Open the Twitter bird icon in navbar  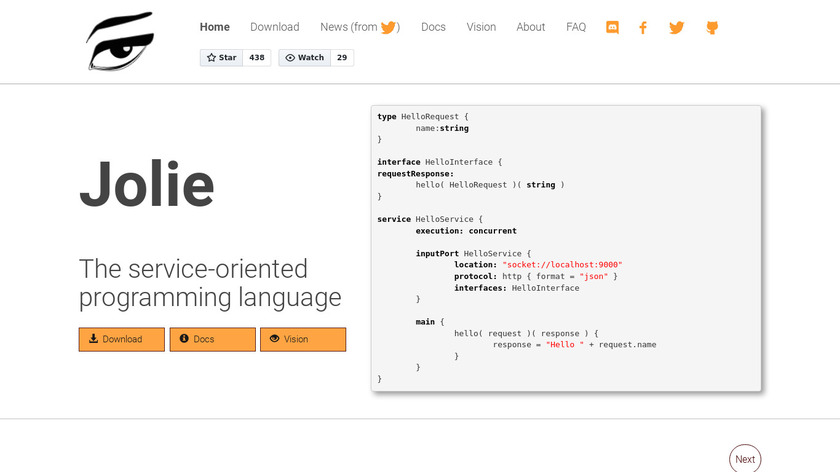pos(676,28)
